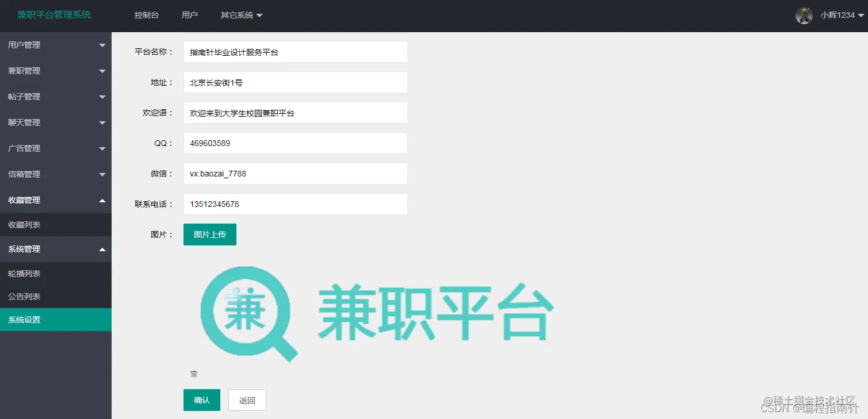This screenshot has width=868, height=419.
Task: Open 收藏列表 in the sidebar
Action: 56,225
